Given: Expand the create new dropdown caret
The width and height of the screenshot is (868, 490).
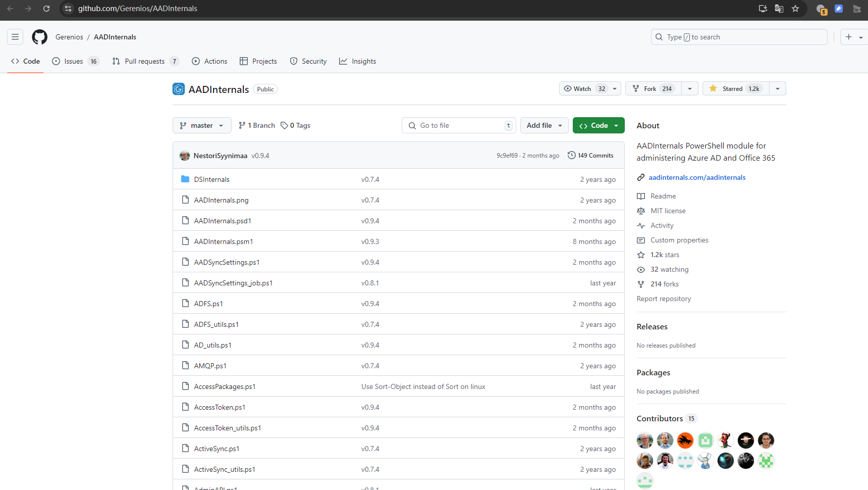Looking at the screenshot, I should (x=861, y=37).
